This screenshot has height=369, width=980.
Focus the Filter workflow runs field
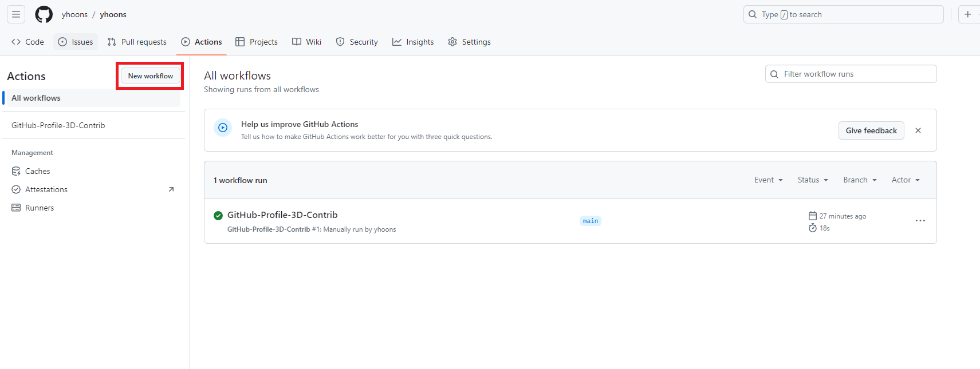[851, 74]
